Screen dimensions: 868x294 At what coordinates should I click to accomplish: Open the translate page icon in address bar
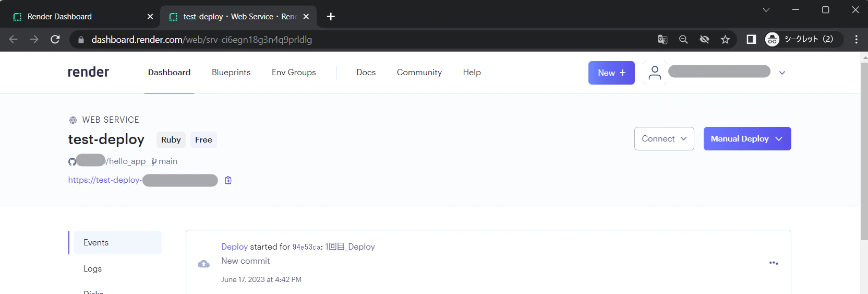662,39
